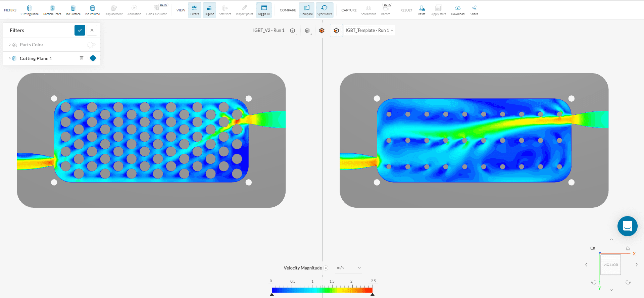Close the Filters panel
The image size is (644, 298).
(92, 30)
